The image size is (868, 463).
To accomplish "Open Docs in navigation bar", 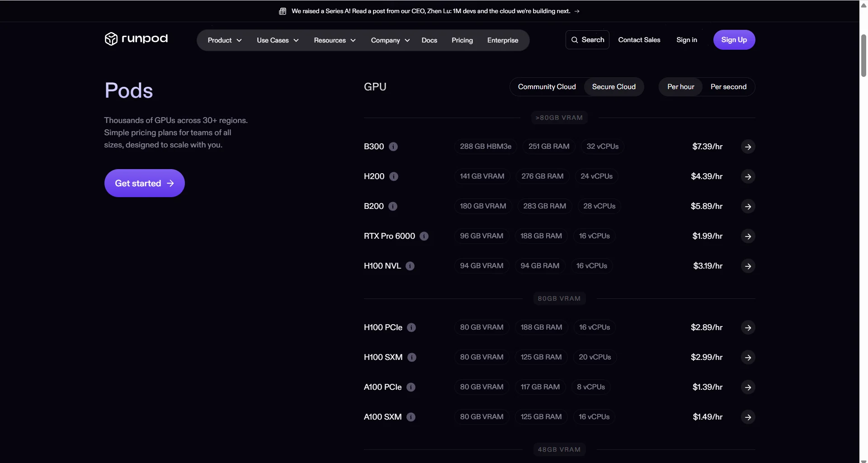I will [429, 40].
